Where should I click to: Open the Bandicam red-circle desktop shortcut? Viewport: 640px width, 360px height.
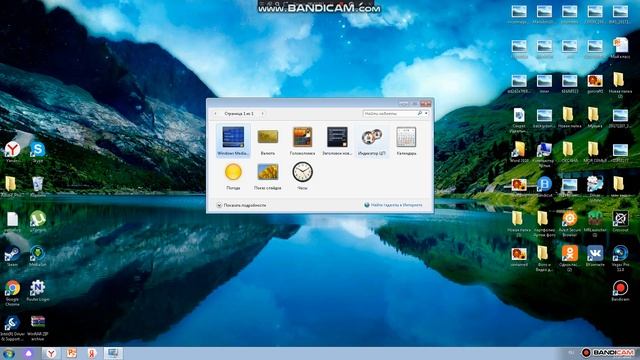coord(620,291)
